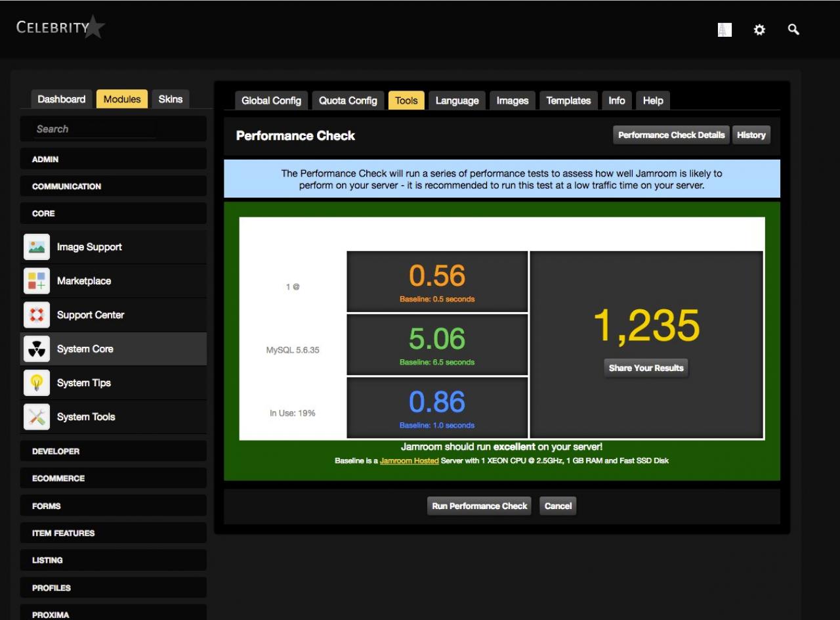Expand the ADMIN module category

click(x=114, y=159)
